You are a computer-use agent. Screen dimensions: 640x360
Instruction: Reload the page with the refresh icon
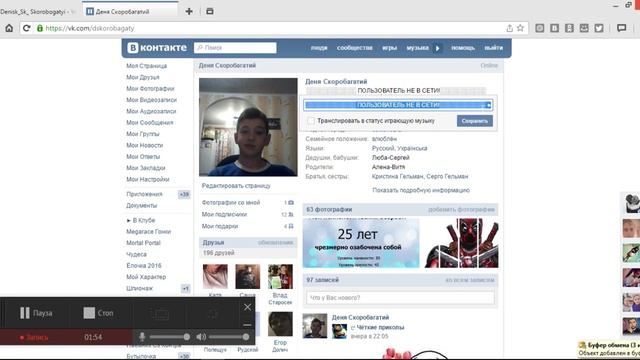tap(27, 28)
